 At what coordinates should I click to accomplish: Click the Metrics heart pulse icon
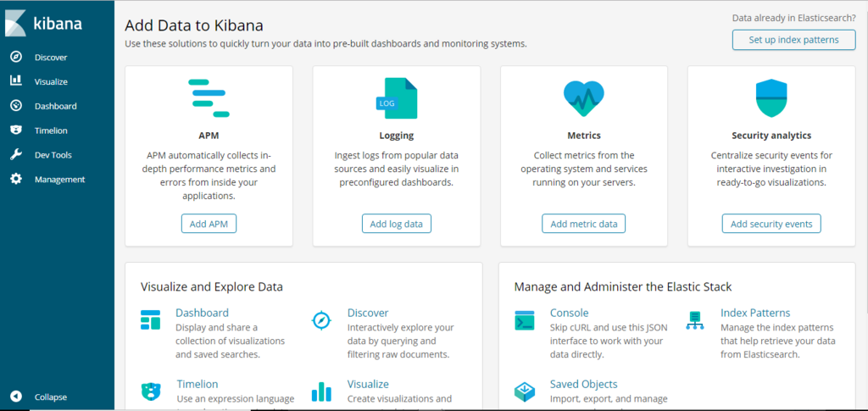point(584,98)
